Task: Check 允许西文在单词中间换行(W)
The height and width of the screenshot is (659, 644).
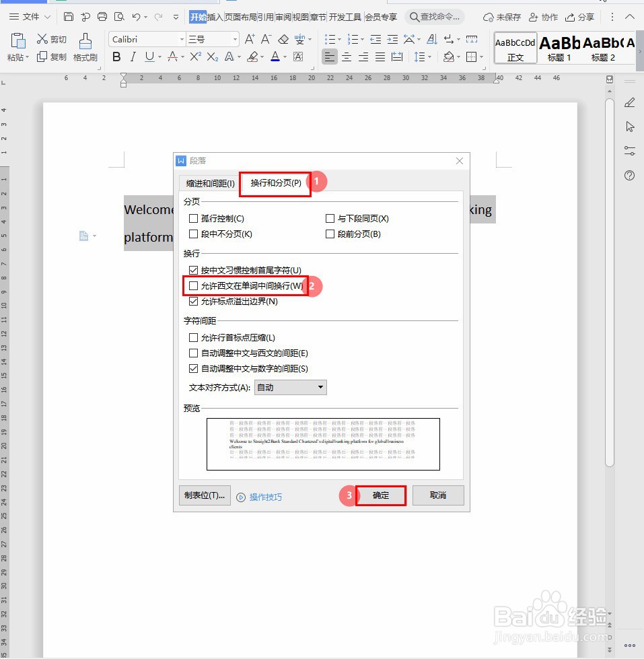Action: [x=194, y=286]
